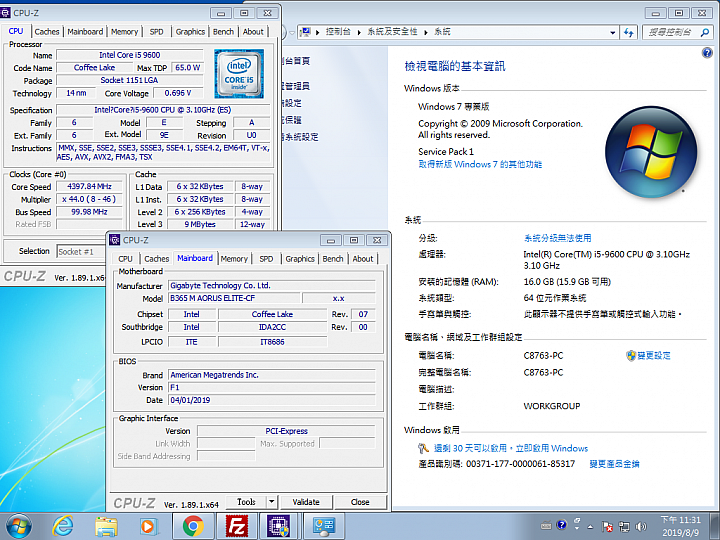Select Bench tab in back CPU-Z window
This screenshot has height=540, width=720.
click(223, 32)
